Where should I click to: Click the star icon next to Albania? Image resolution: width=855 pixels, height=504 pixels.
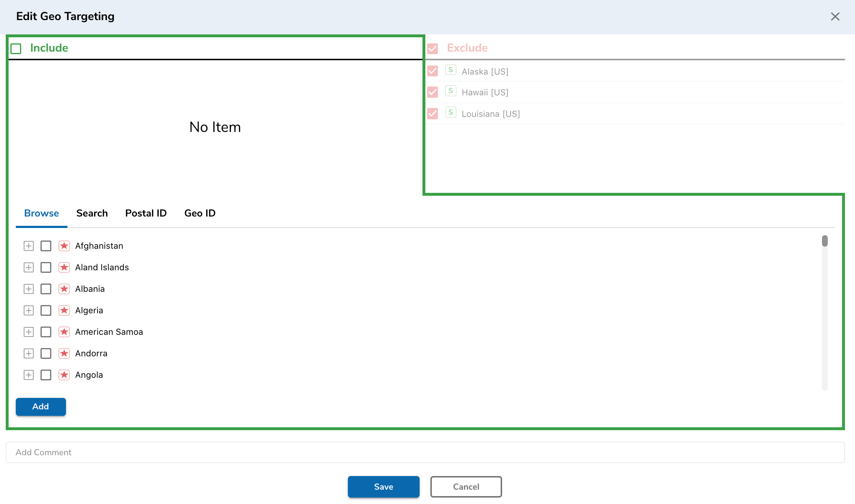tap(64, 289)
